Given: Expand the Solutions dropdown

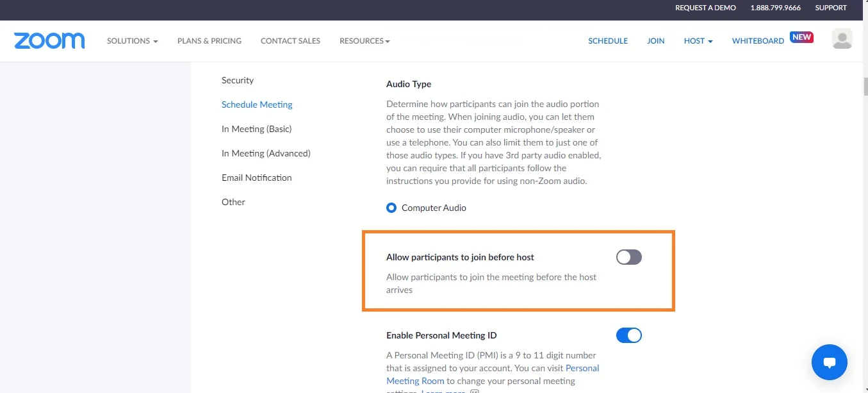Looking at the screenshot, I should pos(131,40).
